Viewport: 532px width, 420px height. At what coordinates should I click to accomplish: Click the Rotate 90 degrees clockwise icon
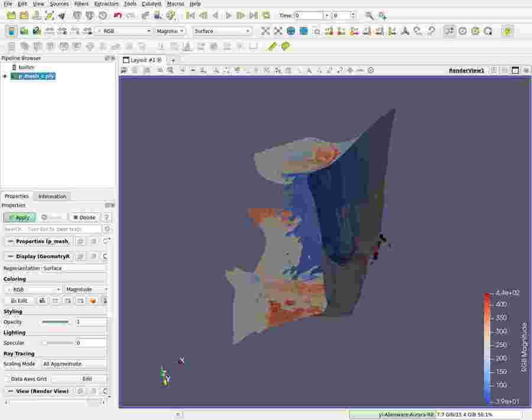point(418,31)
